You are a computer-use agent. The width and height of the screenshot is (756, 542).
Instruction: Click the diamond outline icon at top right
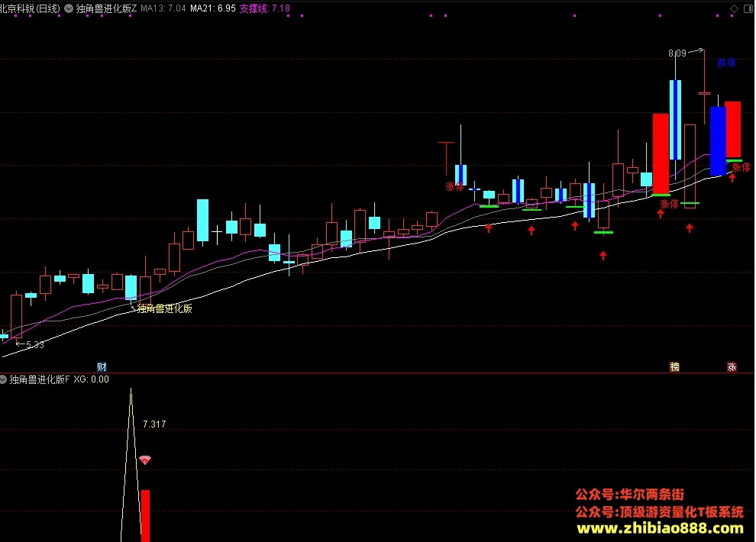pyautogui.click(x=734, y=8)
